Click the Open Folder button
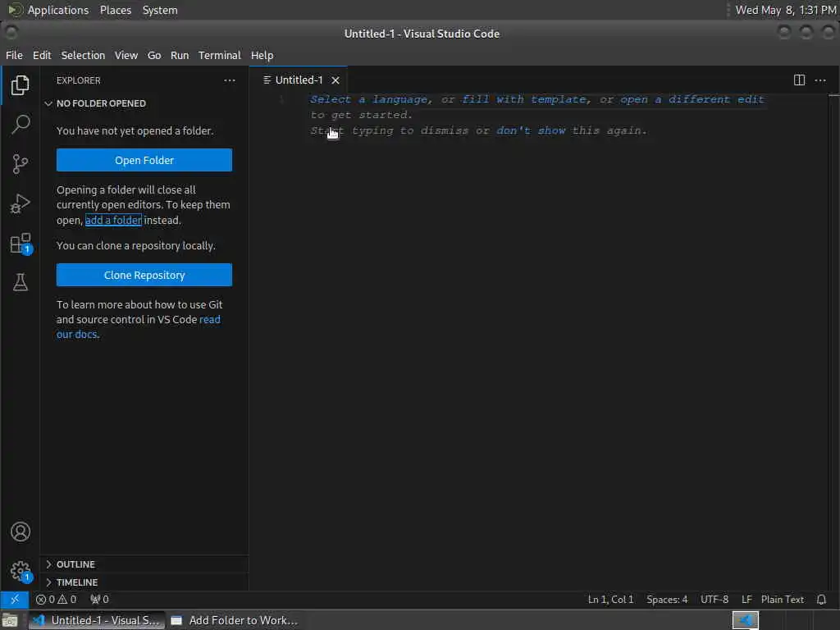This screenshot has height=630, width=840. pos(144,160)
